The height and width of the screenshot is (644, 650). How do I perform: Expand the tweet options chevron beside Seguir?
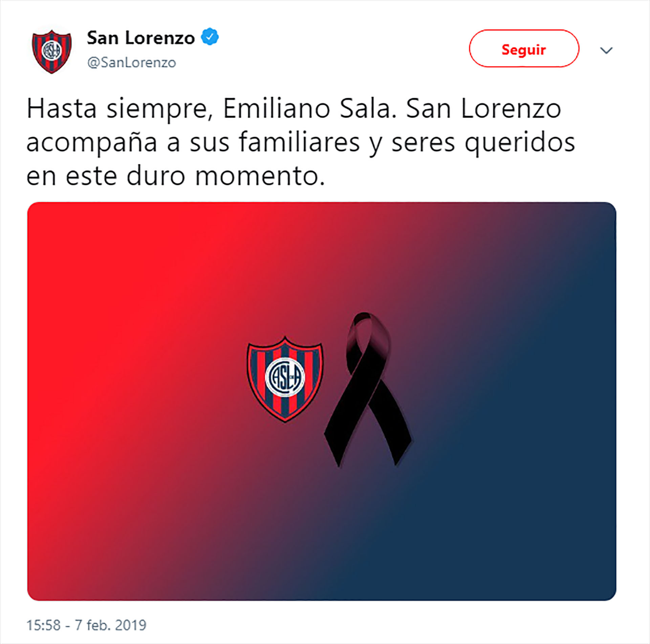click(x=606, y=50)
